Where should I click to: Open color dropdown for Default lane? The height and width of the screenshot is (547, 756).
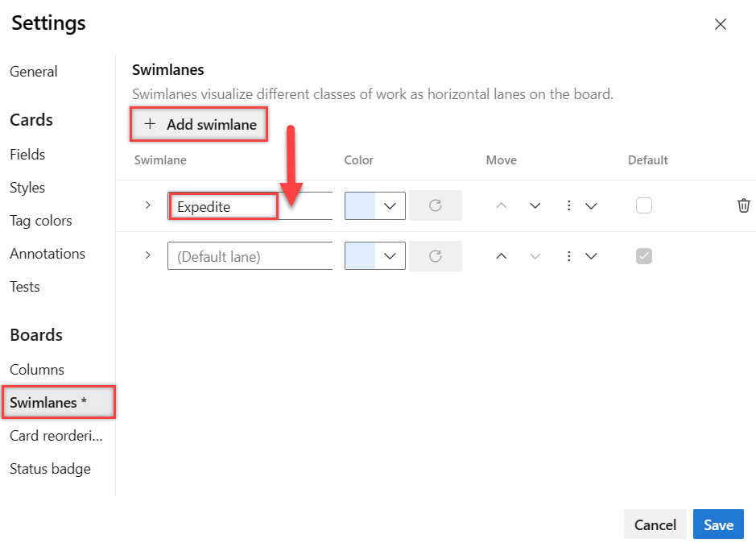pos(375,255)
